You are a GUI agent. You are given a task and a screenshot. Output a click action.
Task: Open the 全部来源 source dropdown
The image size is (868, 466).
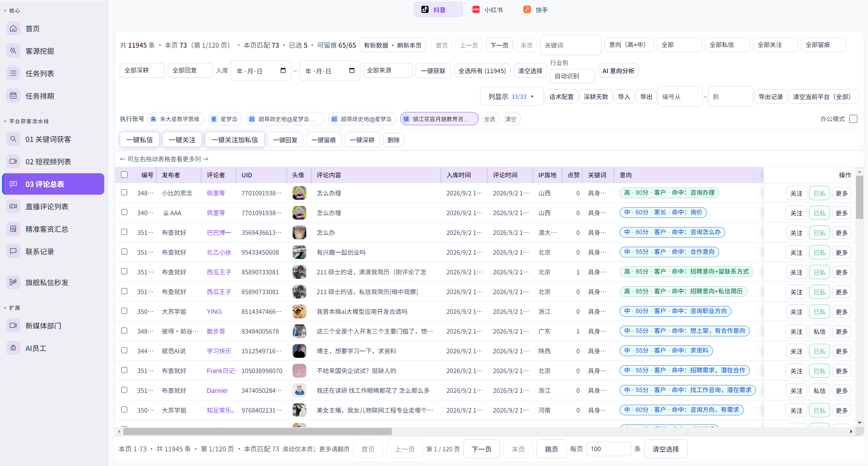(388, 70)
